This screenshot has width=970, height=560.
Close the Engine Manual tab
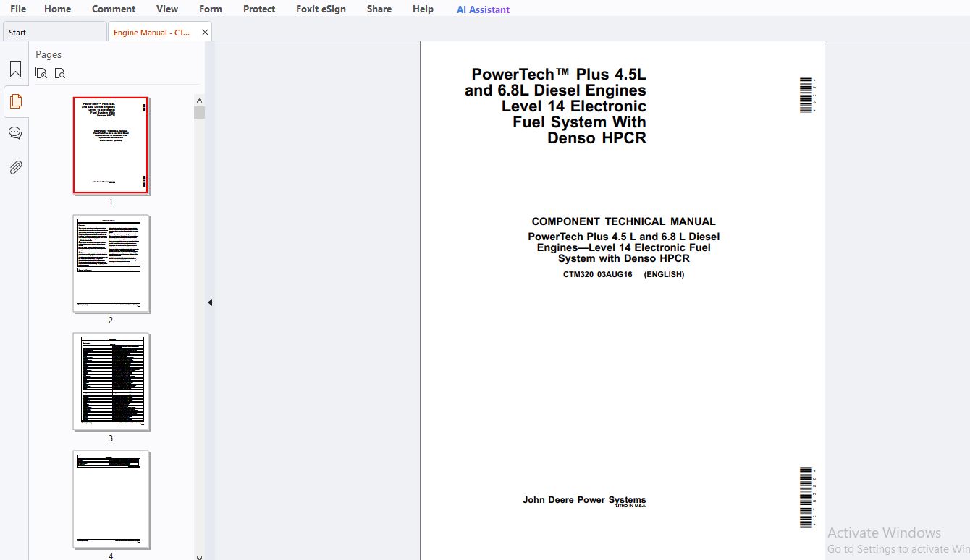pos(205,33)
